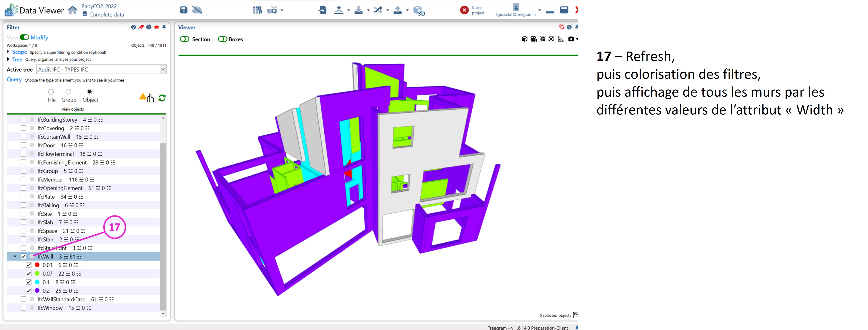868x330 pixels.
Task: Click the pie chart icon in Filter header
Action: click(x=149, y=27)
